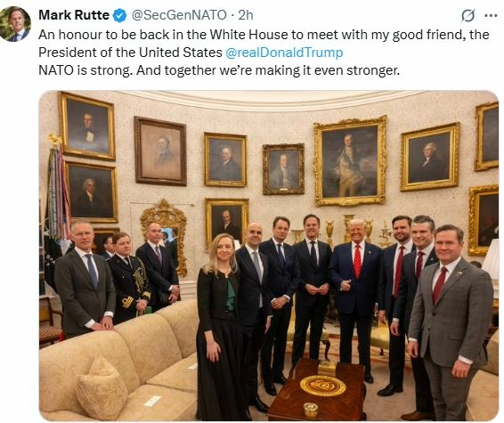Click the 2h timestamp
The width and height of the screenshot is (504, 423).
coord(246,15)
